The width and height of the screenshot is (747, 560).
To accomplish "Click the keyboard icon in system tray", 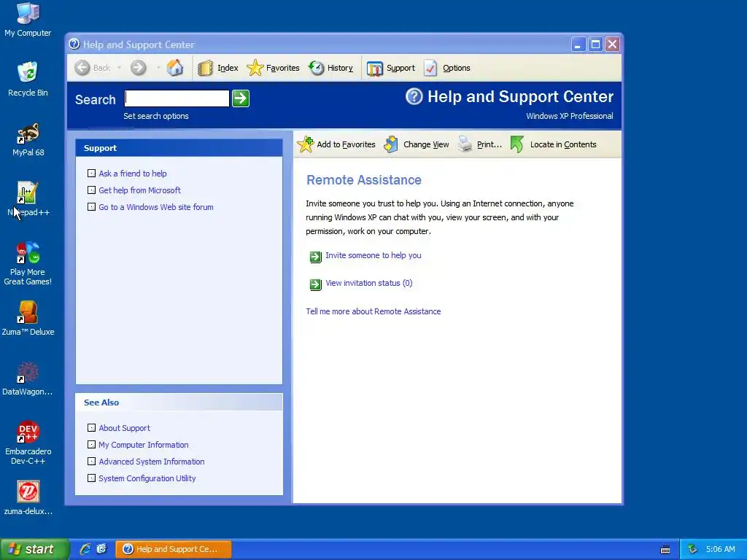I will coord(665,550).
